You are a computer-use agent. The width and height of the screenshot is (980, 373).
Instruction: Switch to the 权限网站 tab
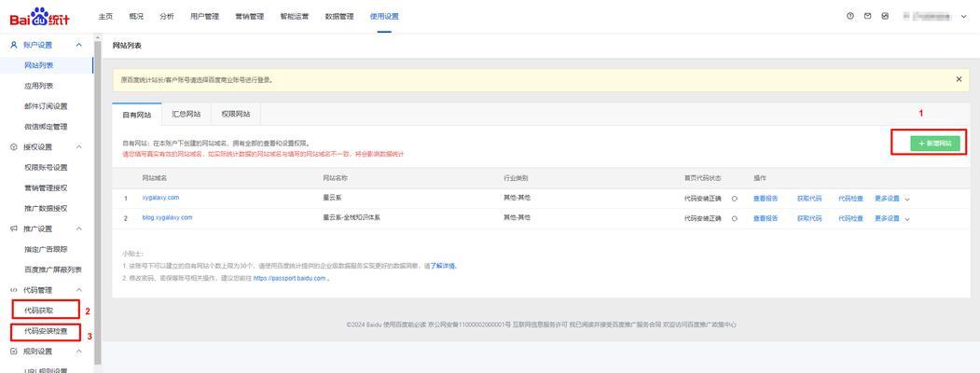pos(236,114)
